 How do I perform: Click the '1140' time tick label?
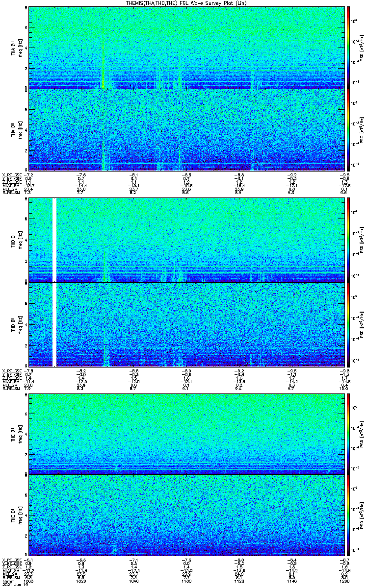coord(291,582)
